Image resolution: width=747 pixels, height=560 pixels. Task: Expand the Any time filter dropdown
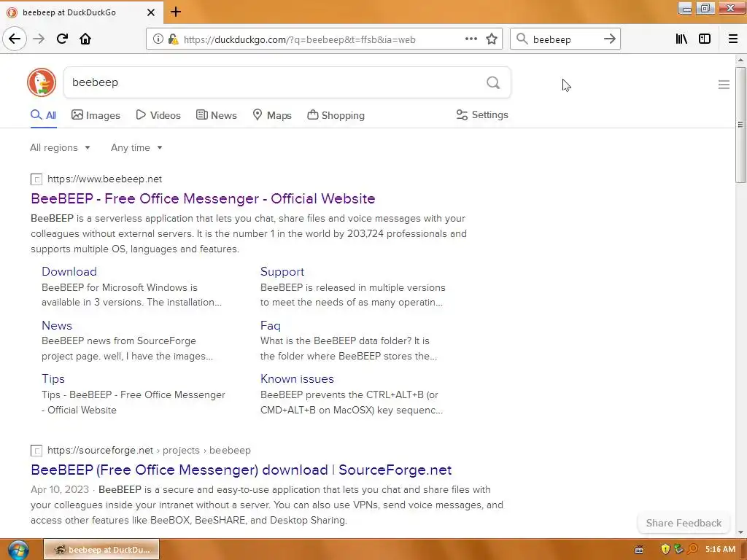(136, 147)
